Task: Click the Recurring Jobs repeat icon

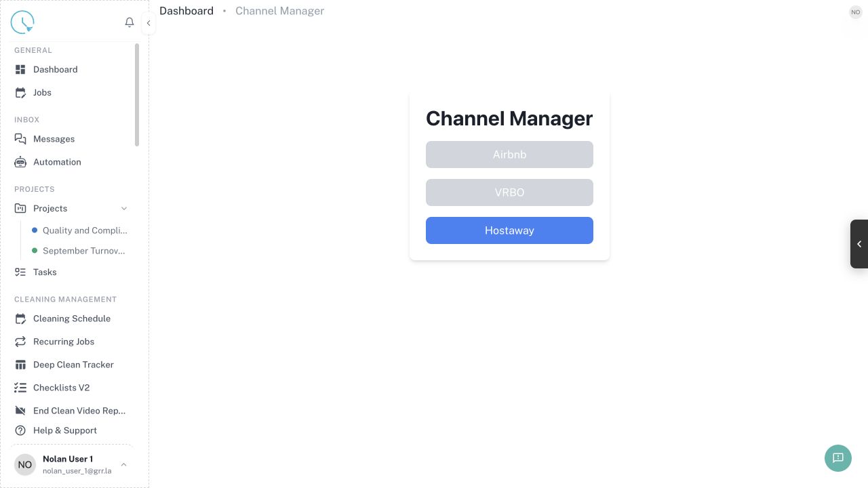Action: (x=20, y=342)
